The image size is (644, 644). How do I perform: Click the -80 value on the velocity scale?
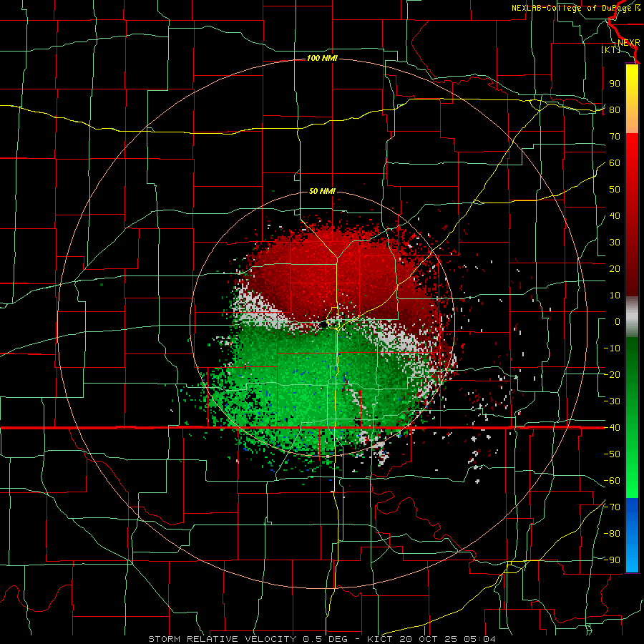click(612, 534)
